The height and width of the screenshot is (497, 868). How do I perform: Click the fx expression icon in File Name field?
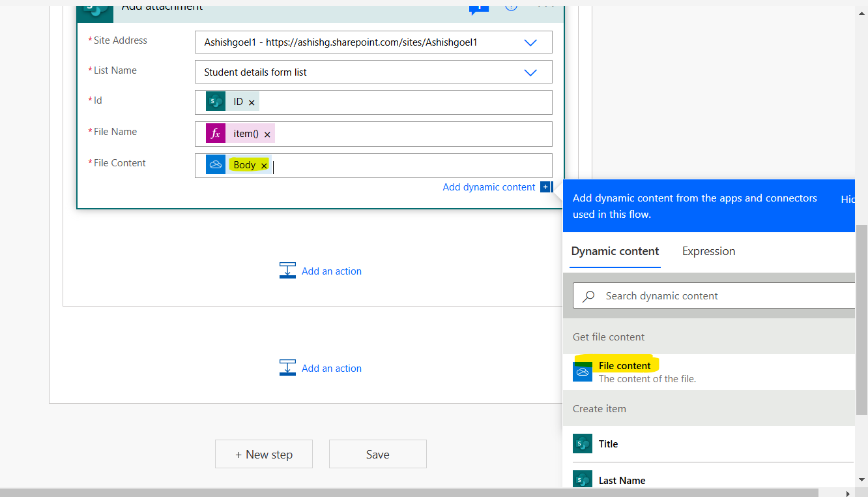coord(216,132)
